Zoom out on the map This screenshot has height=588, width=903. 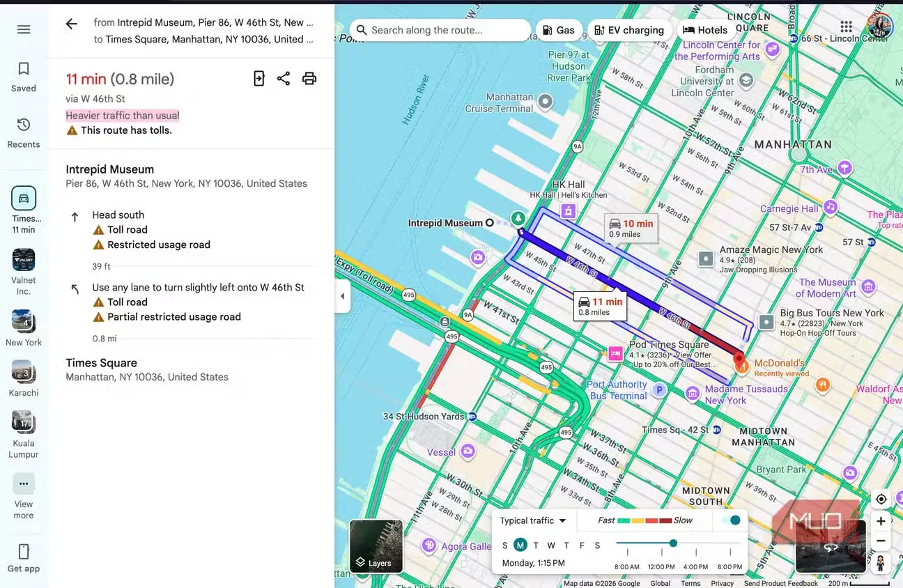tap(881, 541)
